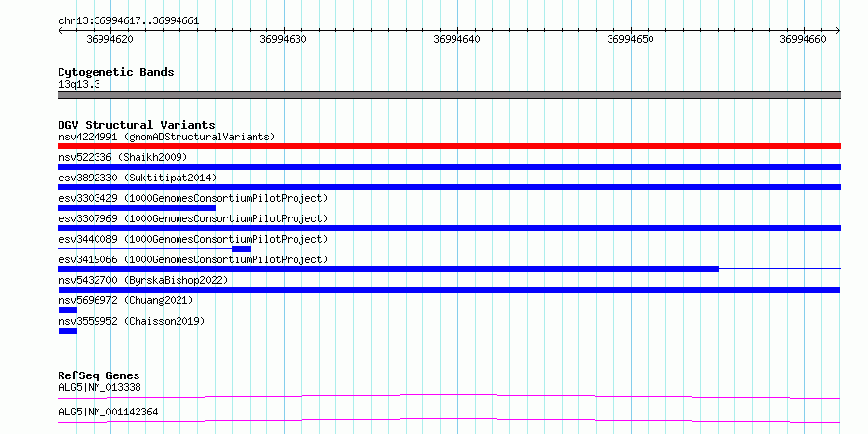Click the esv3892330 Suktitipat2014 blue bar

point(449,187)
